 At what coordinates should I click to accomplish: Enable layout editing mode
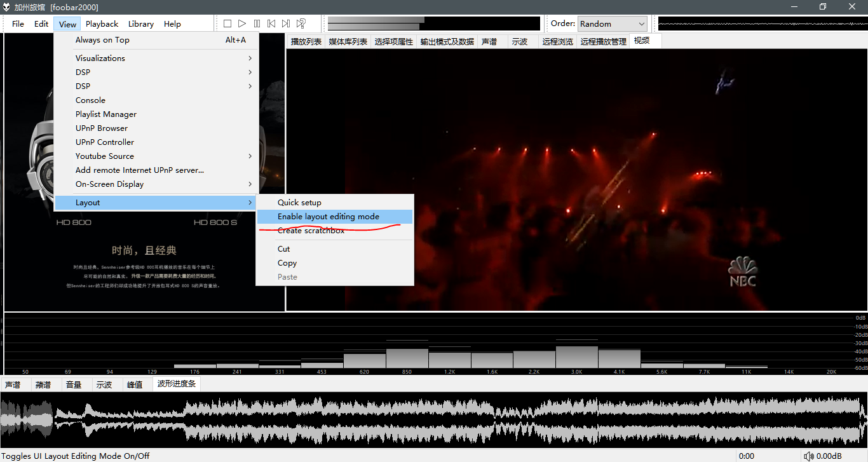328,217
